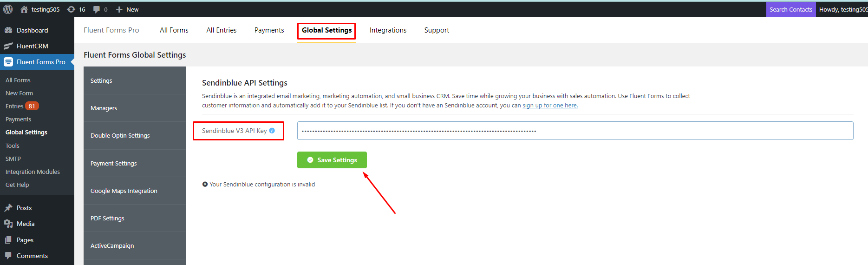Click the Save Settings button
Image resolution: width=868 pixels, height=265 pixels.
coord(332,160)
